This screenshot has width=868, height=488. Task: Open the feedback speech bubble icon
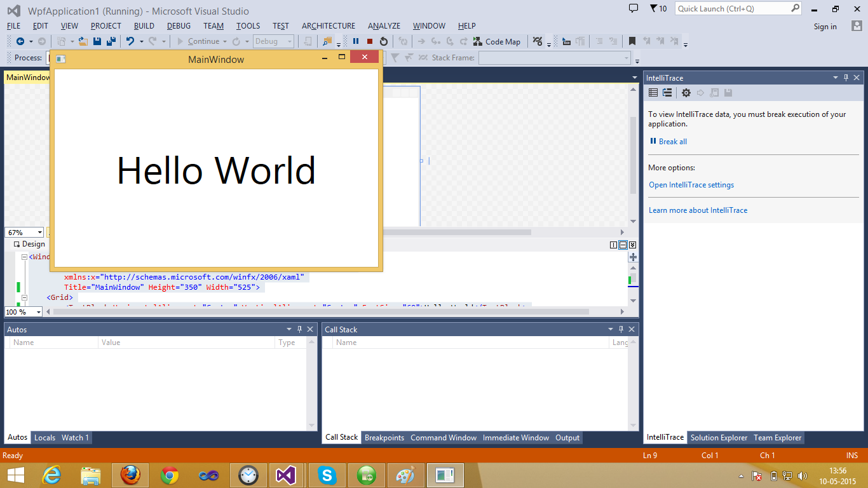click(633, 8)
